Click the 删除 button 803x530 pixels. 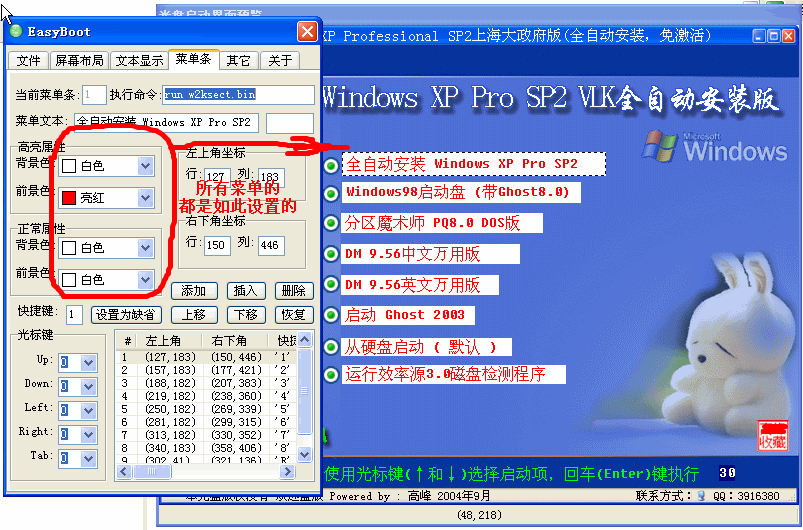click(x=294, y=291)
